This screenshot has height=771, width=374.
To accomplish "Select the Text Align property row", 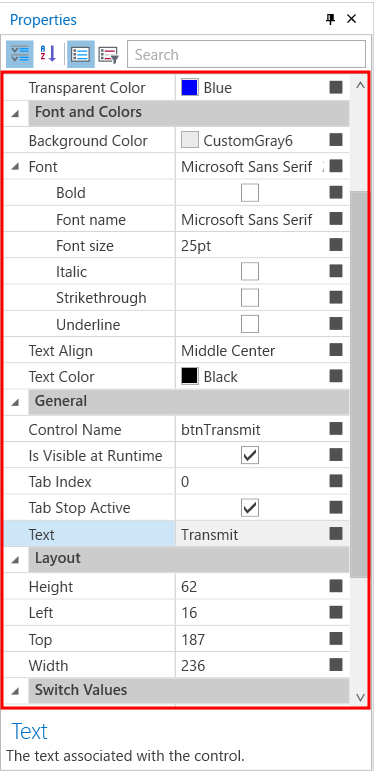I will point(176,351).
